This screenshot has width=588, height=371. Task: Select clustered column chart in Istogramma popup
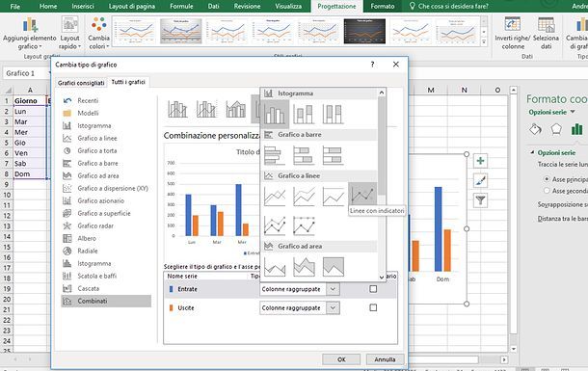275,114
